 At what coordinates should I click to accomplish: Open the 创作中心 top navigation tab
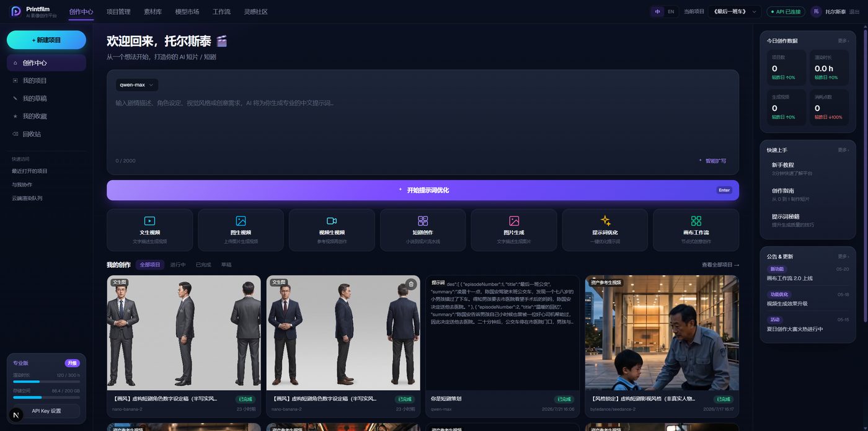pyautogui.click(x=81, y=11)
